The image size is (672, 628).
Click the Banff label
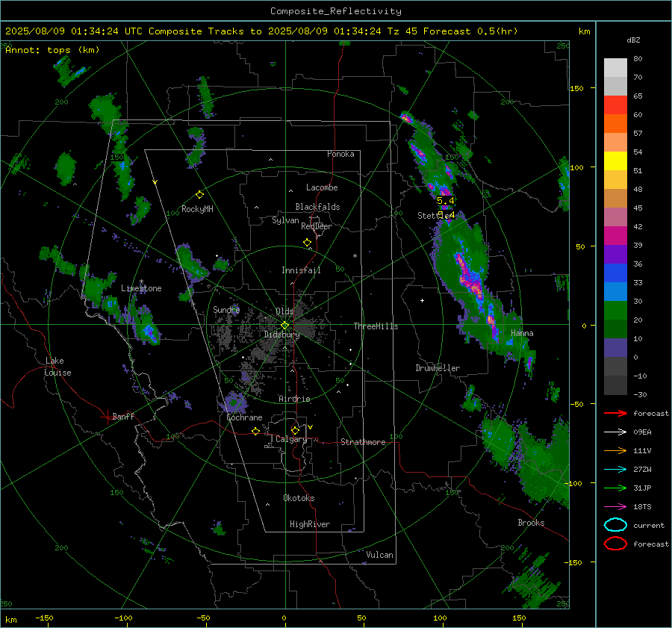point(123,417)
